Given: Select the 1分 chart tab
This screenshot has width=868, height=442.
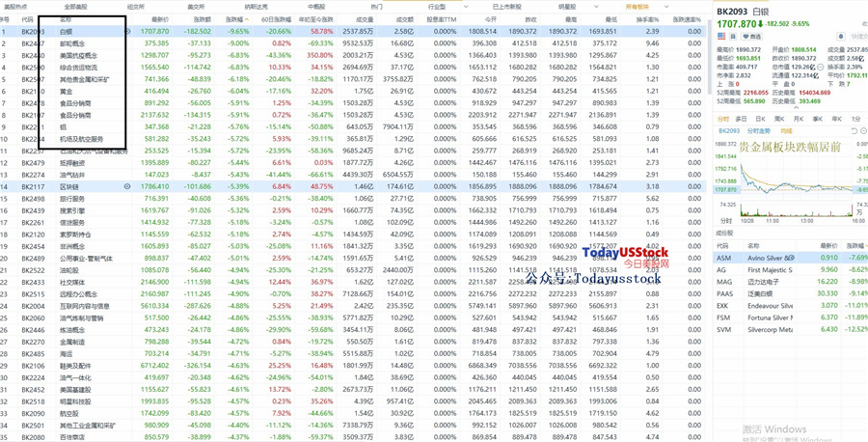Looking at the screenshot, I should (x=855, y=119).
